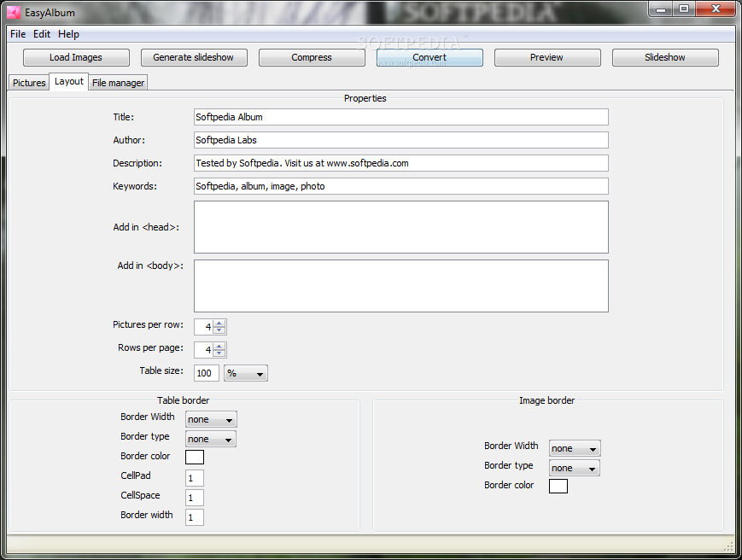This screenshot has height=560, width=742.
Task: Click the Convert button
Action: 429,57
